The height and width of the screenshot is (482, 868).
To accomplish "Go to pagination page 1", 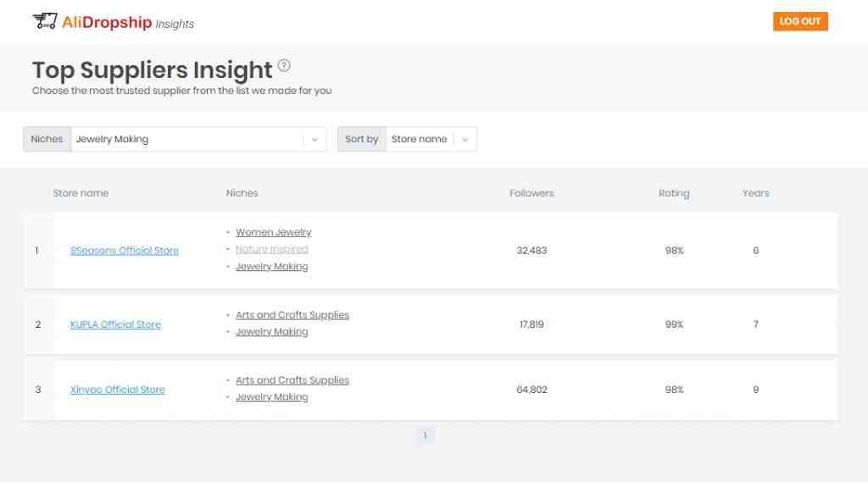I will (x=426, y=436).
